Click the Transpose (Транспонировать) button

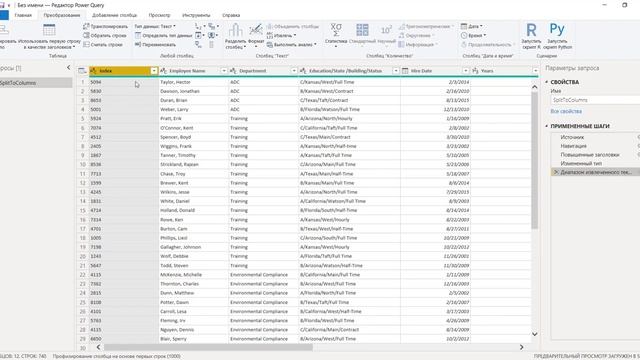105,26
